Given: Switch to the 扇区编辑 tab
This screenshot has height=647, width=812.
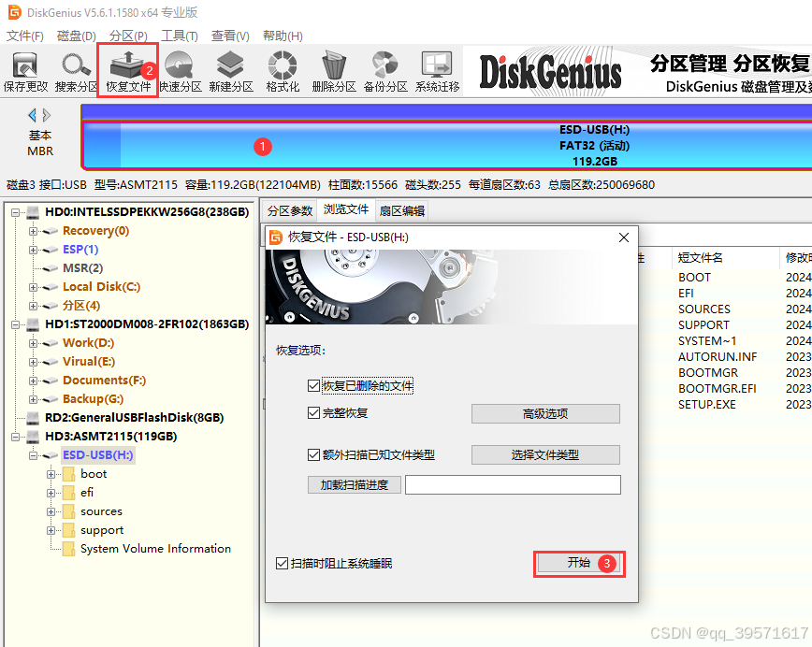Looking at the screenshot, I should (402, 210).
